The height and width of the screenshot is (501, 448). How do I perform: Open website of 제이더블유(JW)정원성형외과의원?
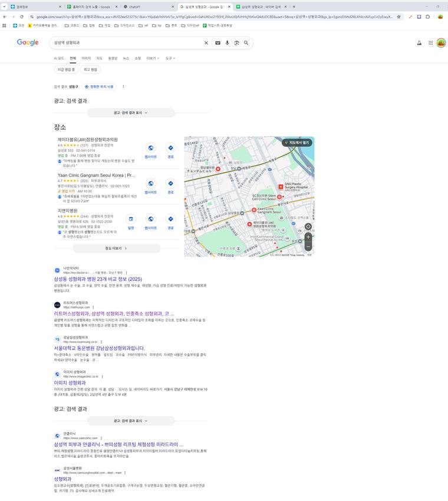tap(150, 151)
